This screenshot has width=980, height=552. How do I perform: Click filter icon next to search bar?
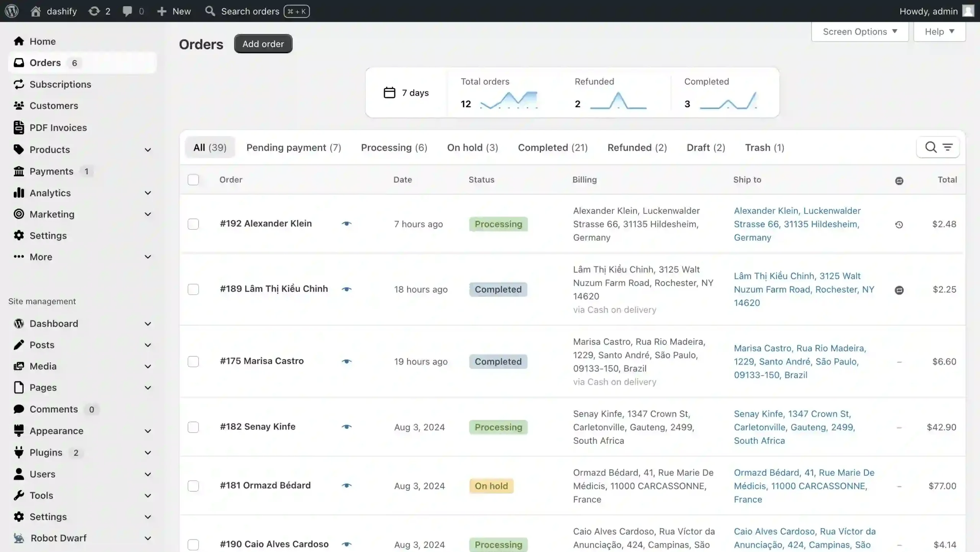tap(948, 147)
